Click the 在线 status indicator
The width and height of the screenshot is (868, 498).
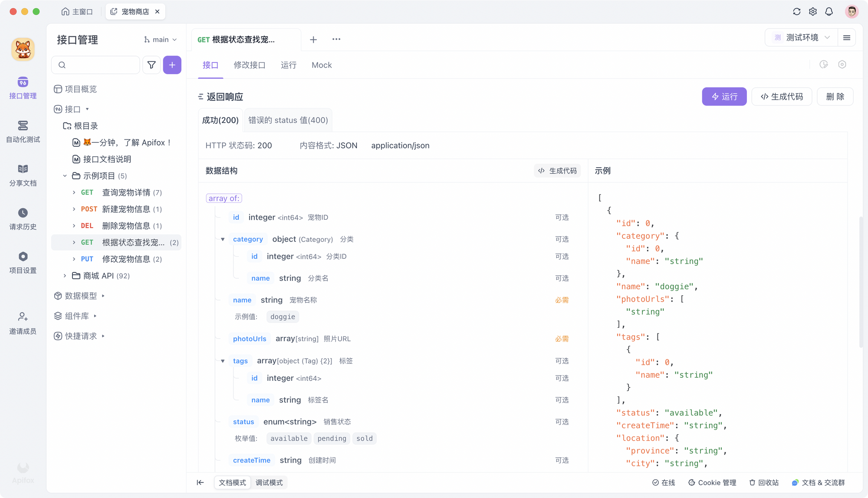664,482
